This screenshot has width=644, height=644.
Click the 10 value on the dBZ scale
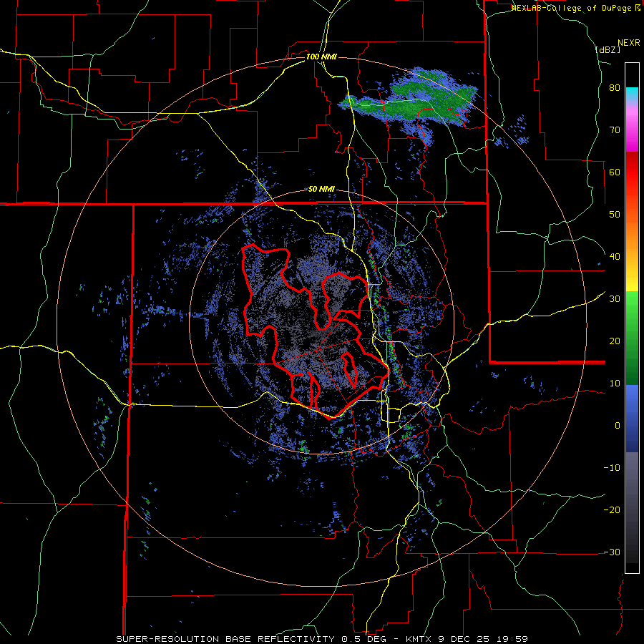point(615,384)
